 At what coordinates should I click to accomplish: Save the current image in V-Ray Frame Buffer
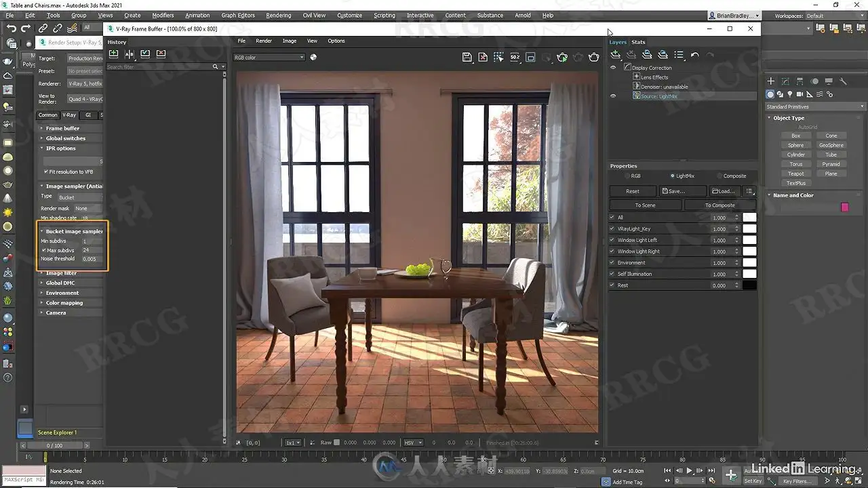coord(467,58)
